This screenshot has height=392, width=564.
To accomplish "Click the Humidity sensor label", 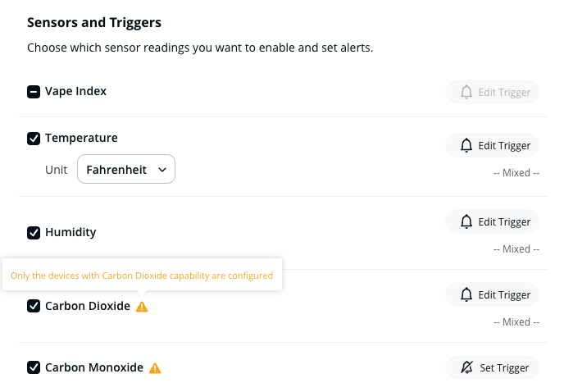I will click(x=70, y=233).
